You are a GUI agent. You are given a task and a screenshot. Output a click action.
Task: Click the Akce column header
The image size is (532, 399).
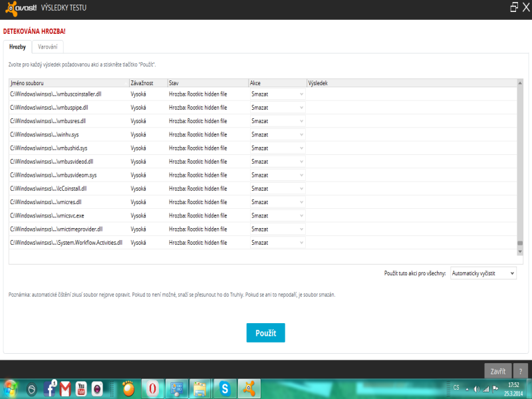pyautogui.click(x=277, y=83)
